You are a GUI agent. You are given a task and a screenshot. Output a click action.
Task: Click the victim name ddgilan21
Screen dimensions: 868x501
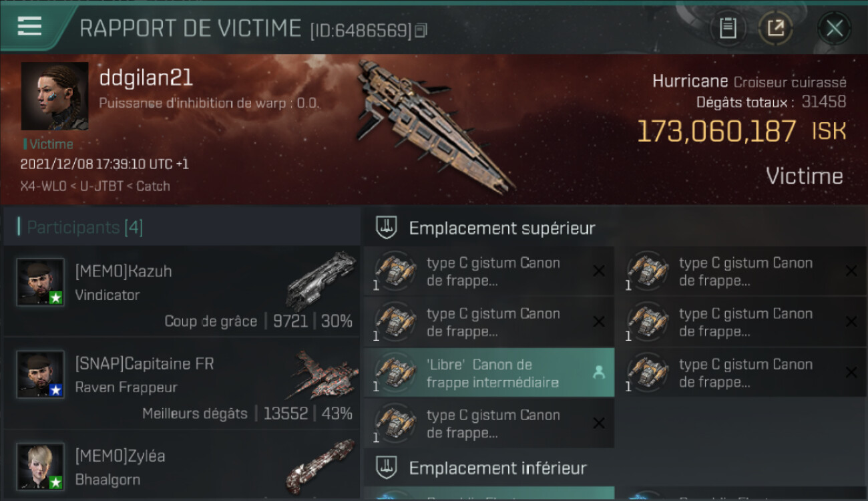click(146, 77)
